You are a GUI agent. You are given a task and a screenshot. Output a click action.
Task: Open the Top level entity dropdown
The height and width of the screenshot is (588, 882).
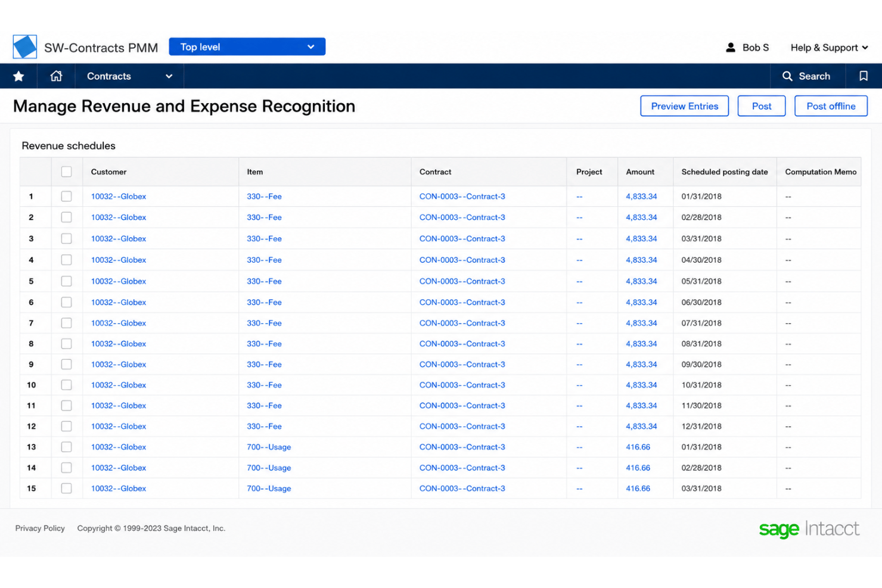tap(247, 47)
